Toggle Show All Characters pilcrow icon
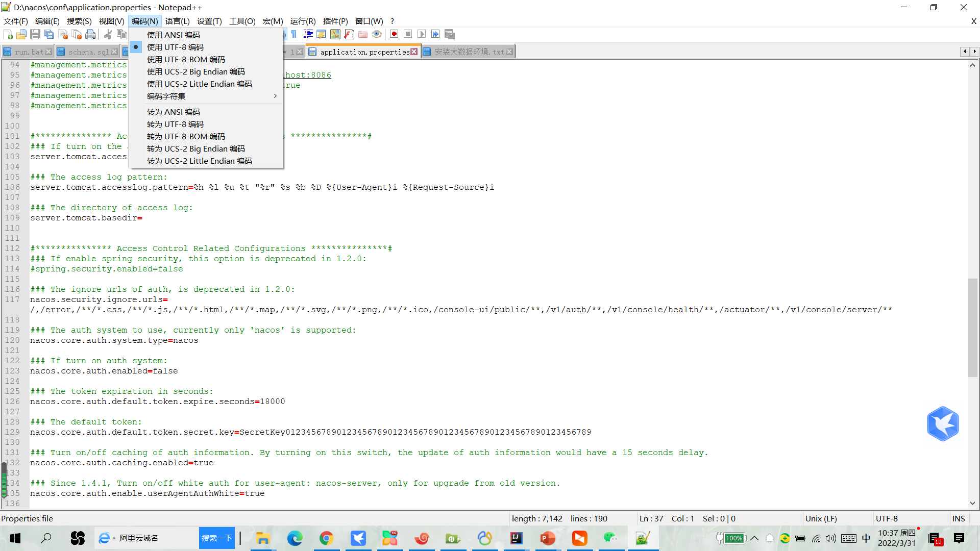The image size is (980, 551). 294,34
